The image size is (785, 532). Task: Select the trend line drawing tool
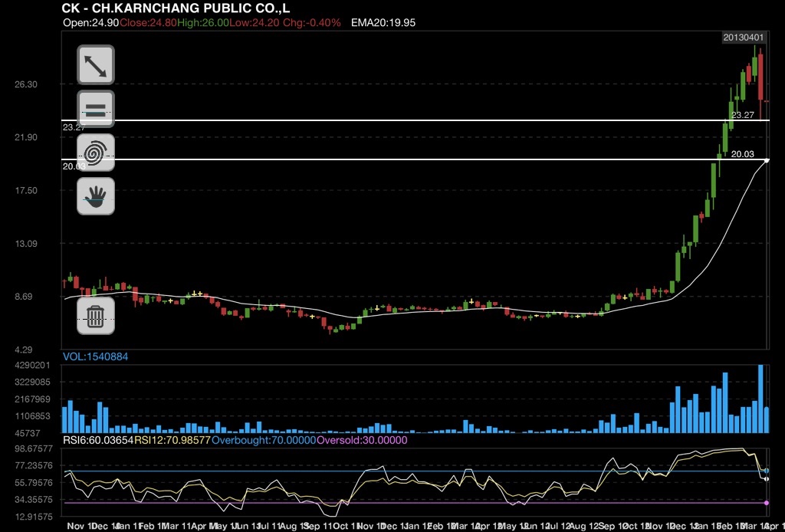[x=96, y=65]
